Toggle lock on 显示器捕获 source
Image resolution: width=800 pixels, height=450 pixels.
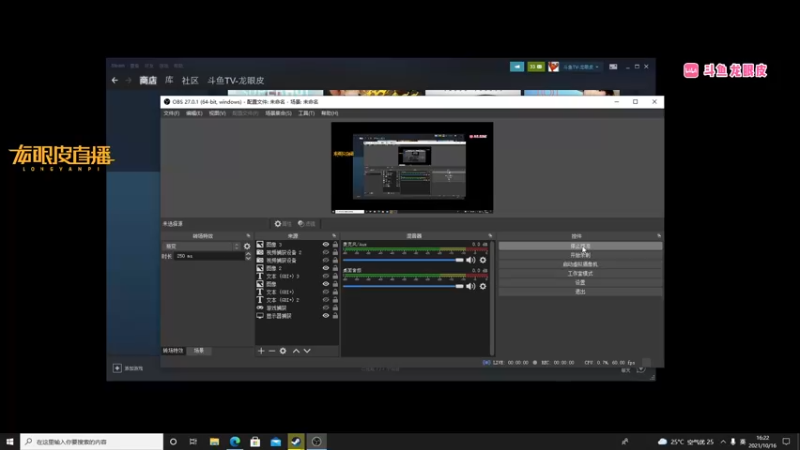pos(335,316)
